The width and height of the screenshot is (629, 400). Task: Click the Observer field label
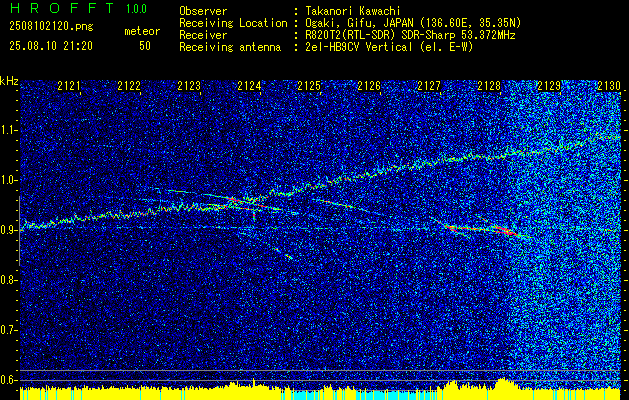(203, 11)
